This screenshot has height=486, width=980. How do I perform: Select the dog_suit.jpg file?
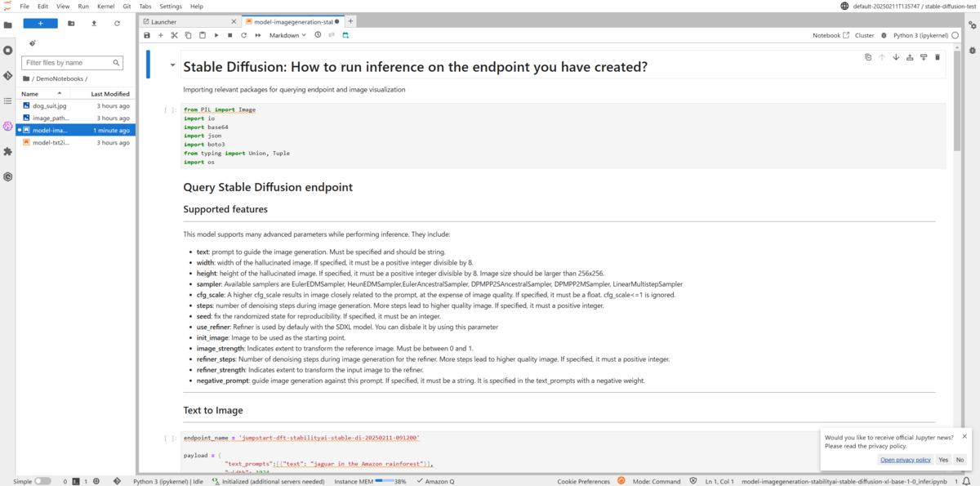tap(76, 105)
